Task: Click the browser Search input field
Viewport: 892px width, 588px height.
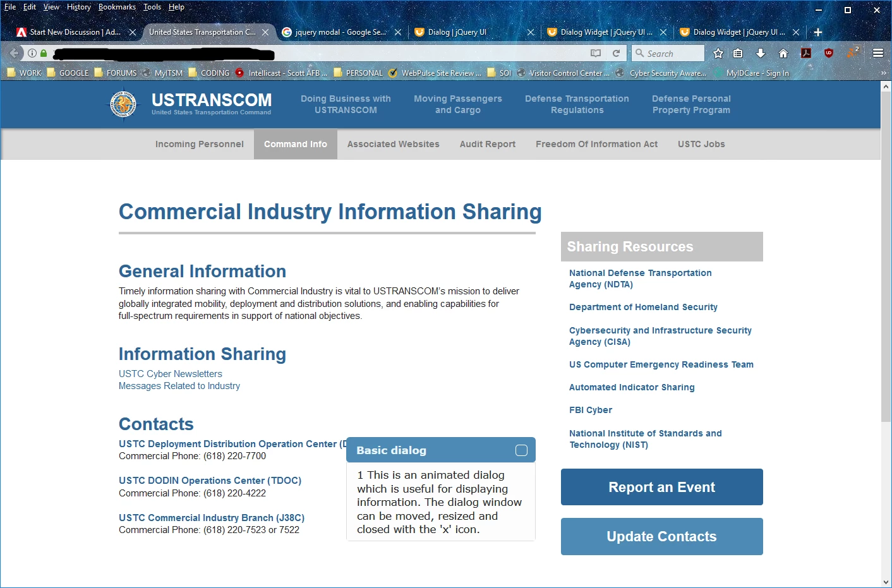Action: point(668,53)
